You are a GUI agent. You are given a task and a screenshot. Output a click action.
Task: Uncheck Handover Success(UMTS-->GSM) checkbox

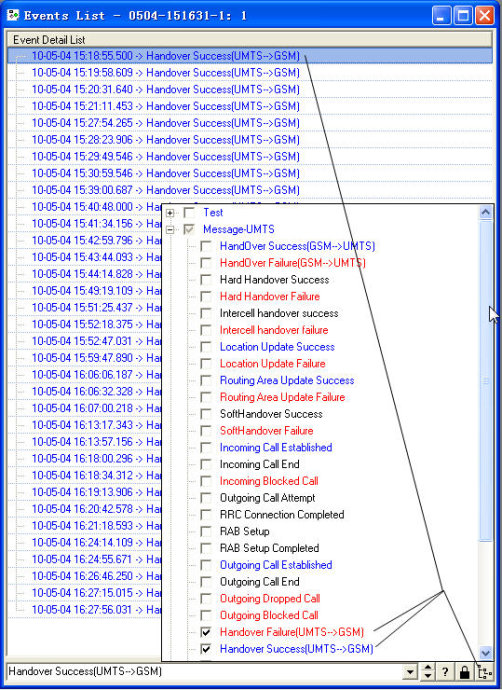pos(206,649)
